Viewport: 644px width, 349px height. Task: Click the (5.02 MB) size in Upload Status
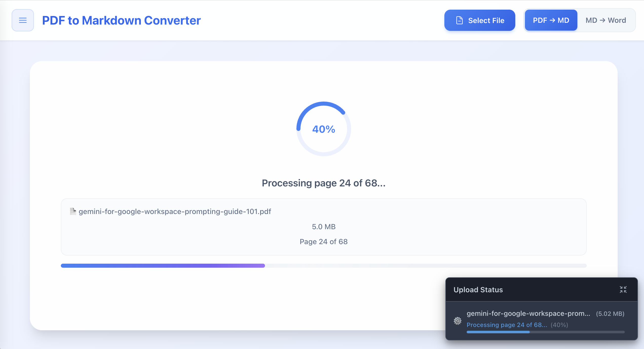click(x=610, y=314)
